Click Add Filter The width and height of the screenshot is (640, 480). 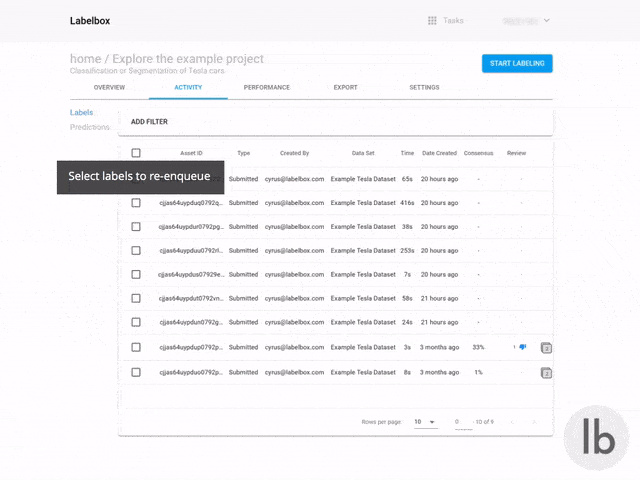(149, 122)
